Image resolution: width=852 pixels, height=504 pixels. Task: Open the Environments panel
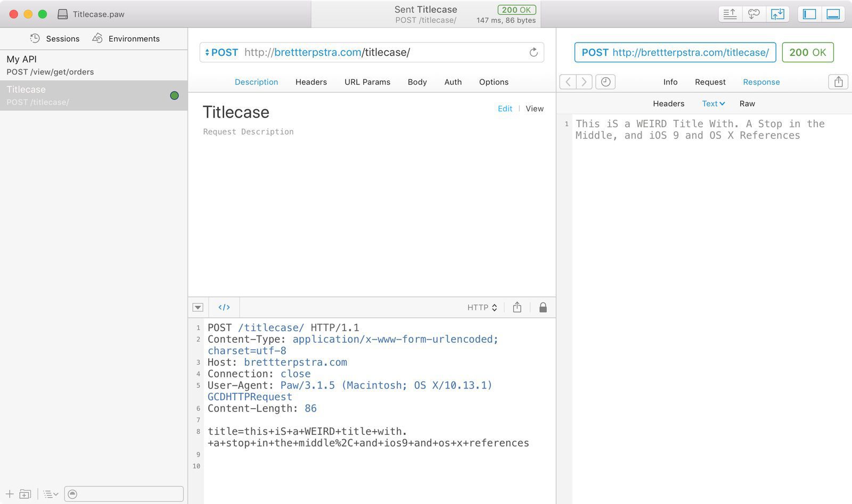coord(126,38)
